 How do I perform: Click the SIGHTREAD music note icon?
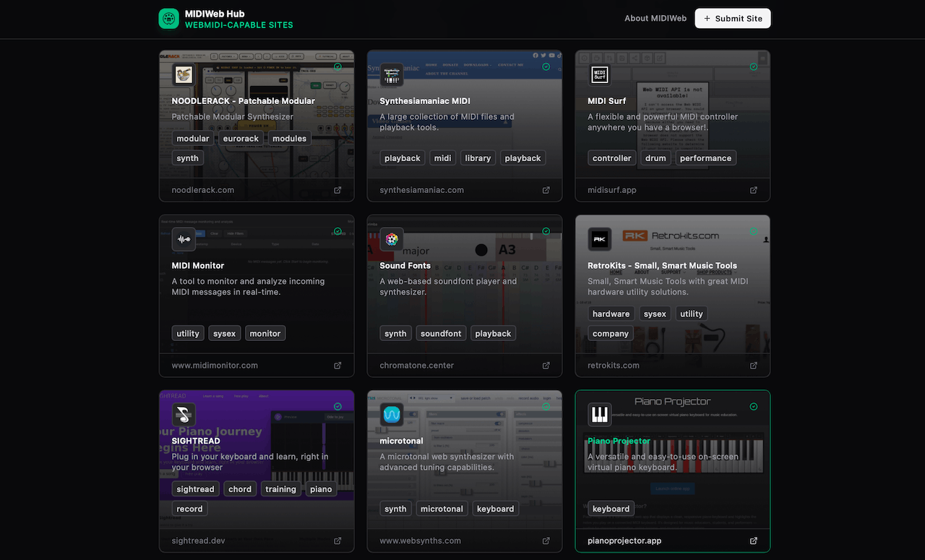coord(184,415)
